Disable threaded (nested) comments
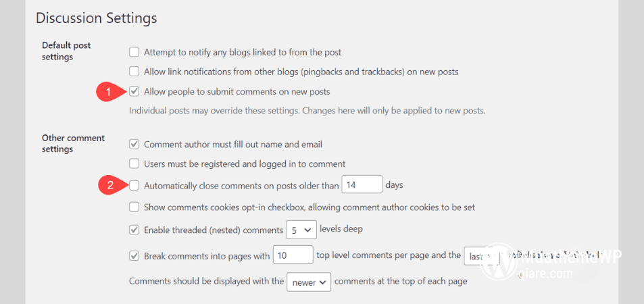 pyautogui.click(x=134, y=230)
